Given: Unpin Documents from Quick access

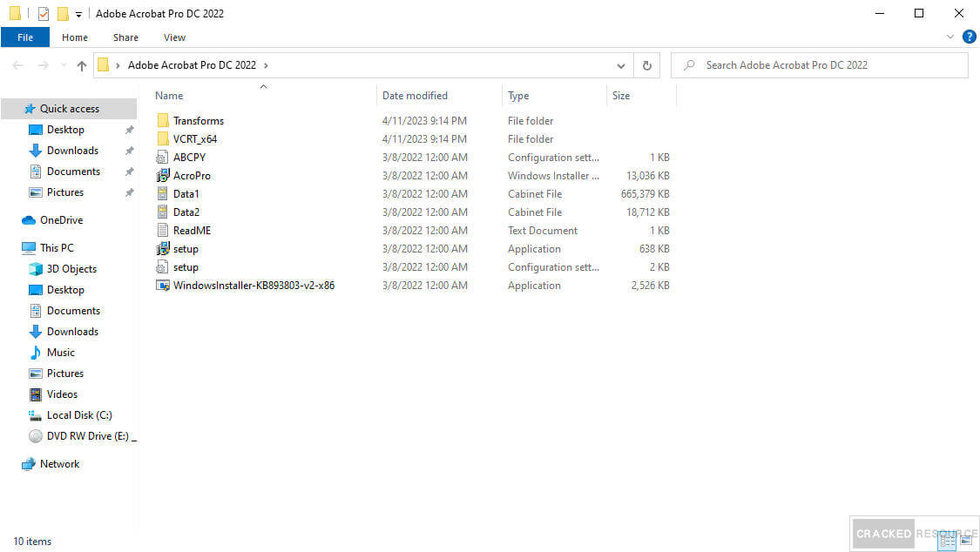Looking at the screenshot, I should [x=130, y=172].
